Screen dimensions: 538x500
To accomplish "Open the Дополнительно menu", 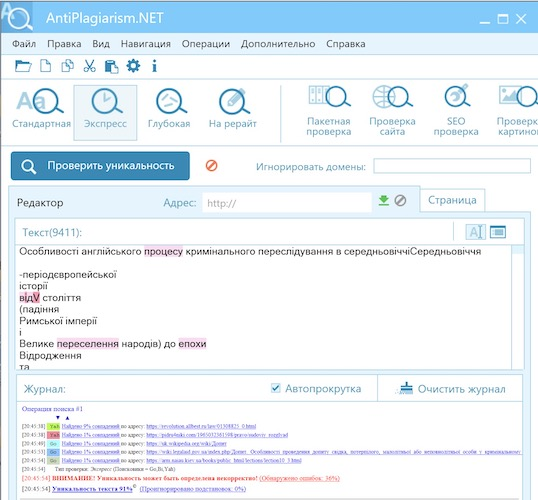I will 278,44.
